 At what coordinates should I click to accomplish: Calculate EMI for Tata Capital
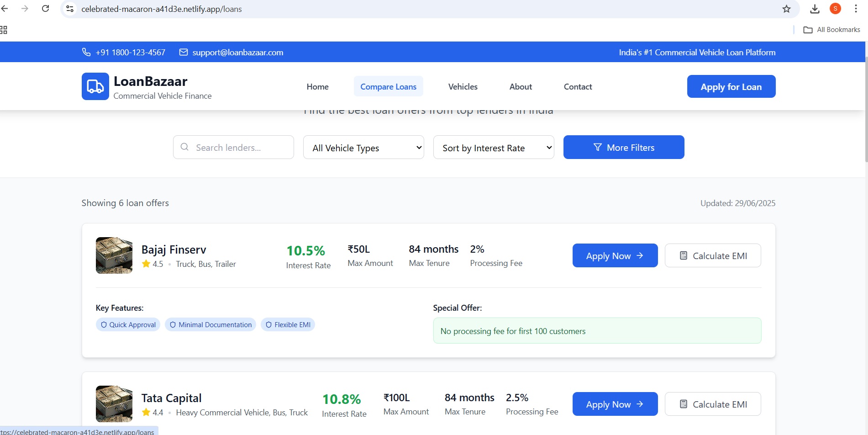click(x=713, y=404)
